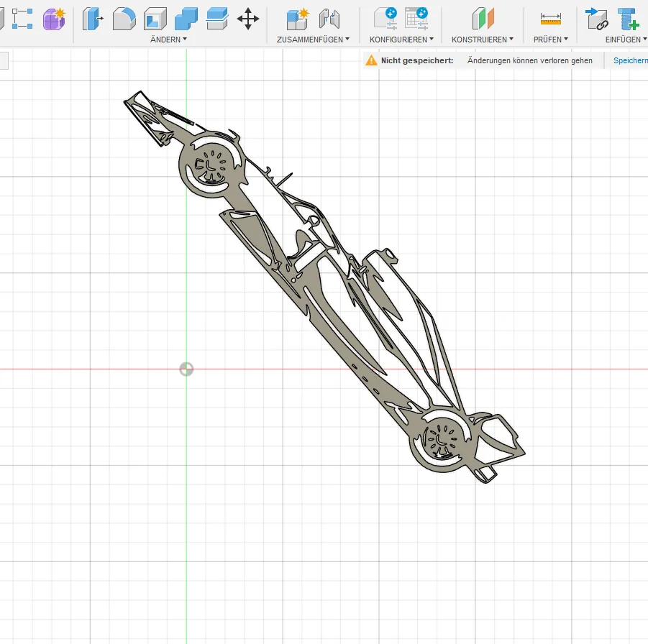Open the KONFIGURIEREN dropdown menu
648x644 pixels.
click(x=401, y=40)
